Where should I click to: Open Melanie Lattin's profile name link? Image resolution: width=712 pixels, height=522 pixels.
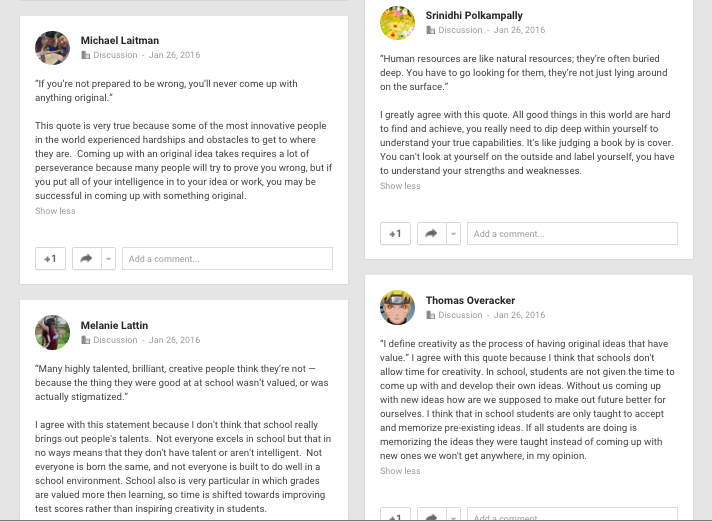114,325
